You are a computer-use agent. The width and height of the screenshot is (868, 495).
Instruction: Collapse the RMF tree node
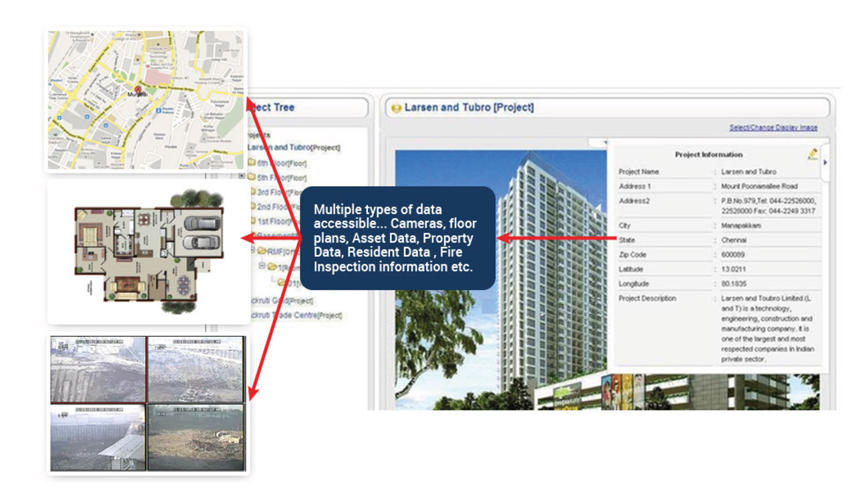coord(252,251)
